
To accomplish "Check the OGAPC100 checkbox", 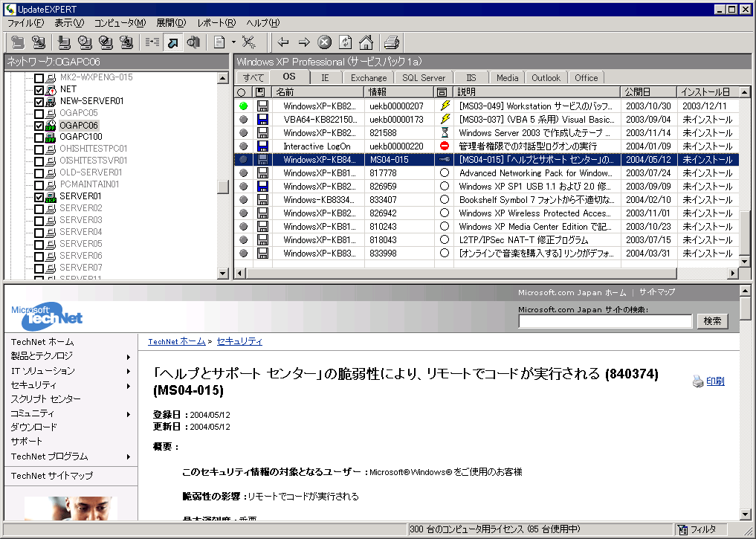I will (x=39, y=138).
